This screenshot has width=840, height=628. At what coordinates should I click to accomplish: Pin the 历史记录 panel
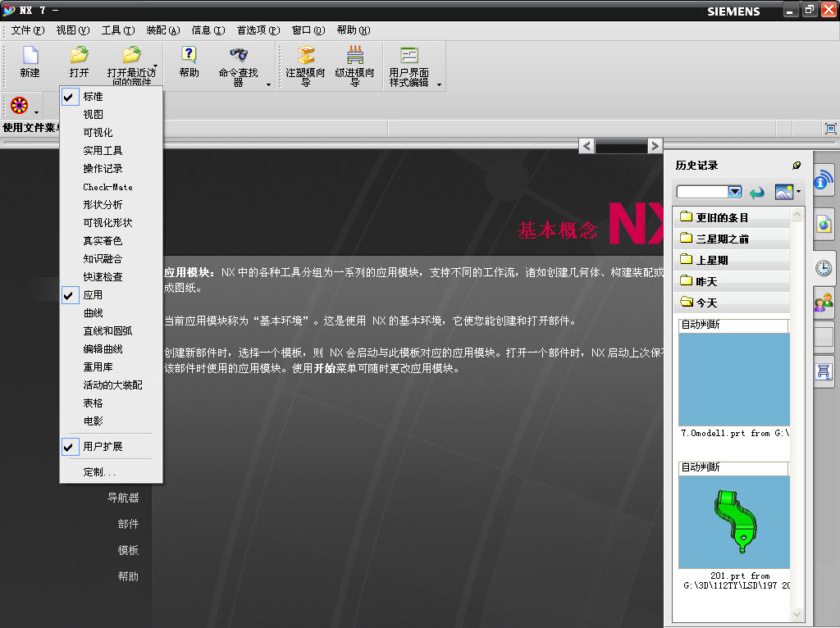click(x=797, y=166)
